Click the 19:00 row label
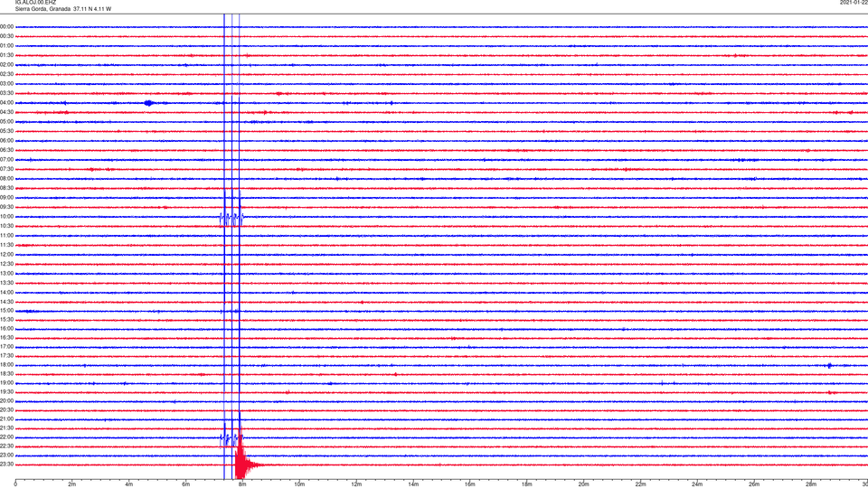Viewport: 868px width, 488px height. tap(6, 383)
